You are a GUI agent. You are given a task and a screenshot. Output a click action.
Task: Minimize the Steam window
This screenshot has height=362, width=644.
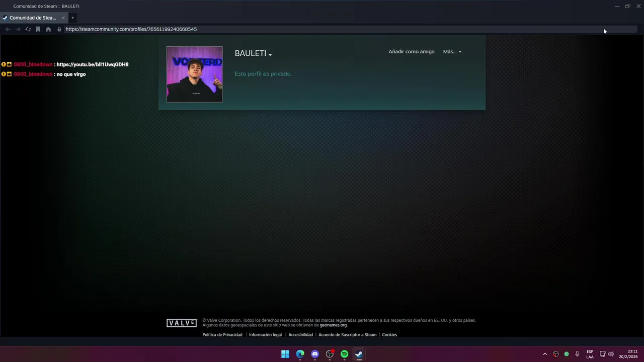617,6
